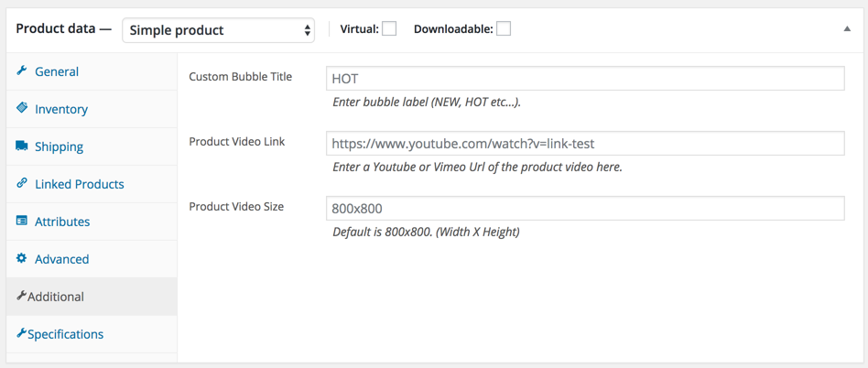Select the Shipping tab label

coord(59,146)
